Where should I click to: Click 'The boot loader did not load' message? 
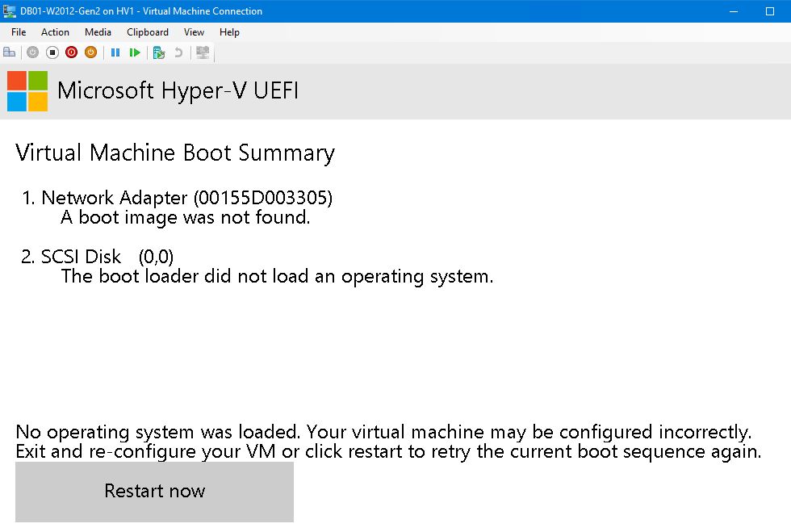point(277,277)
